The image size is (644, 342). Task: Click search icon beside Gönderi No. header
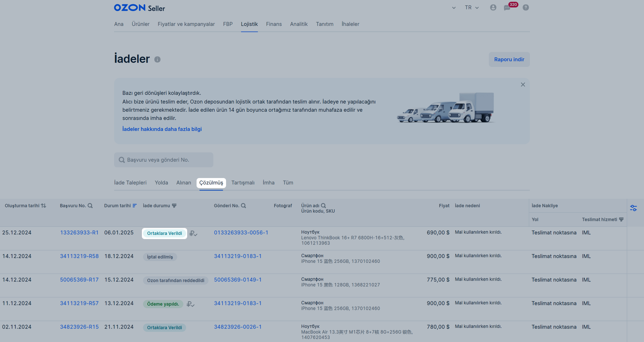pyautogui.click(x=244, y=206)
